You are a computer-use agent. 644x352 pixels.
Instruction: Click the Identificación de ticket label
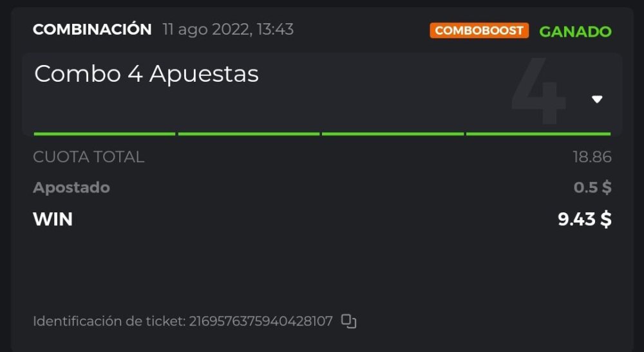(x=109, y=321)
